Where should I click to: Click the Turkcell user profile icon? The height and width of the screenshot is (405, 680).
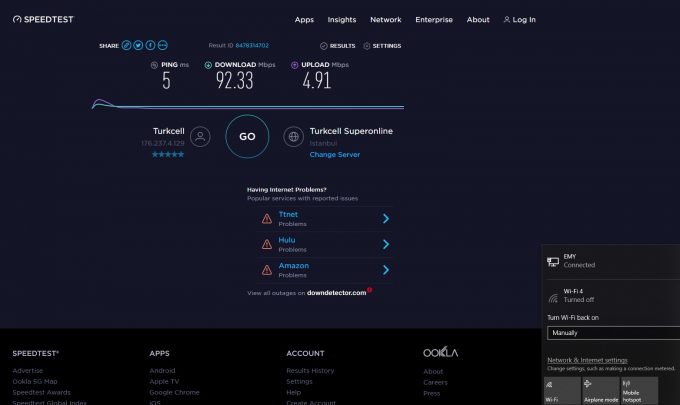coord(201,137)
